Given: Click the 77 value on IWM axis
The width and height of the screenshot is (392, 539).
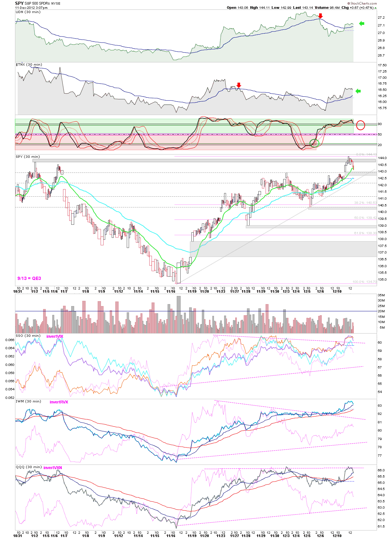Looking at the screenshot, I should point(380,455).
